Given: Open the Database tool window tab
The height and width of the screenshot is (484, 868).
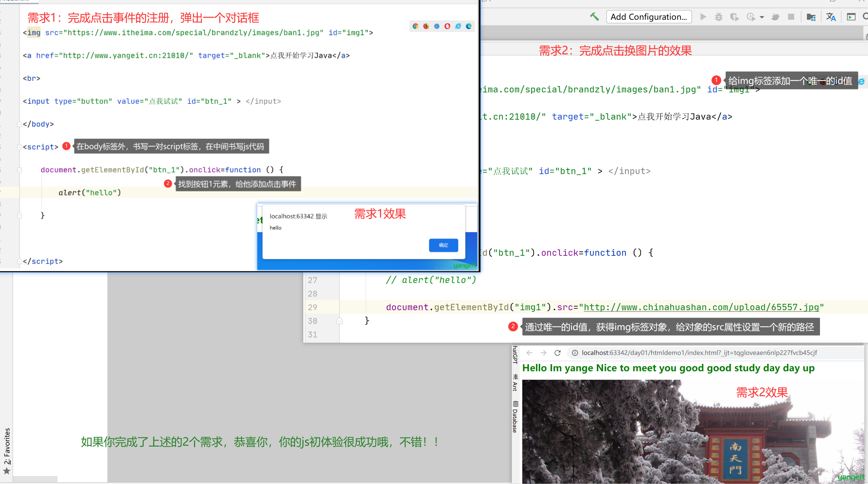Looking at the screenshot, I should [515, 416].
